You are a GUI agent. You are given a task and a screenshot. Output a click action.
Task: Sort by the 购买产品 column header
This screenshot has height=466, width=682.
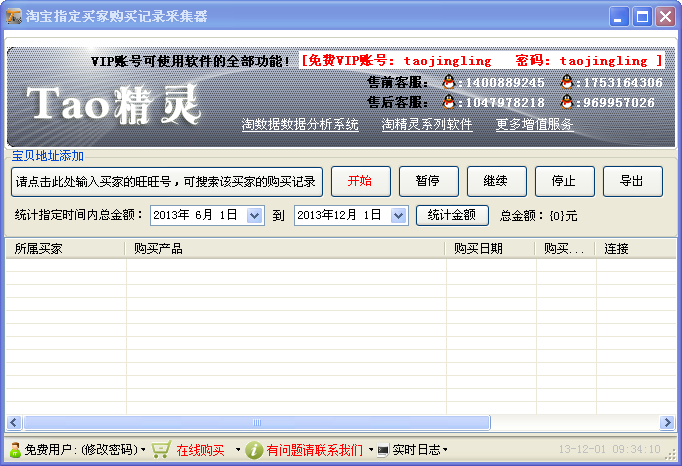[285, 248]
